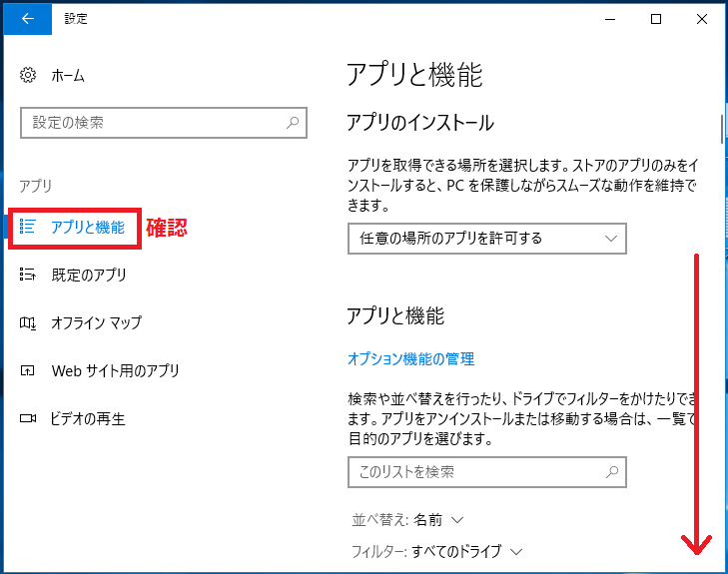Go to オフライン マップ page
This screenshot has height=574, width=728.
96,322
